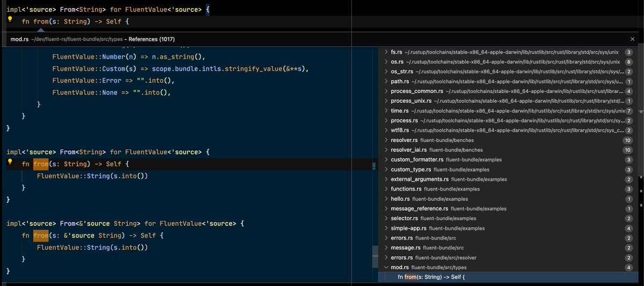
Task: Select resolver.rs in references list
Action: [x=508, y=140]
